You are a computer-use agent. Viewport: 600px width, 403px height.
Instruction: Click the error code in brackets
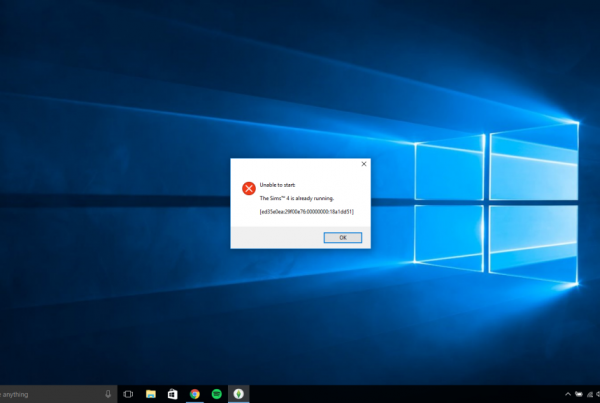point(307,212)
